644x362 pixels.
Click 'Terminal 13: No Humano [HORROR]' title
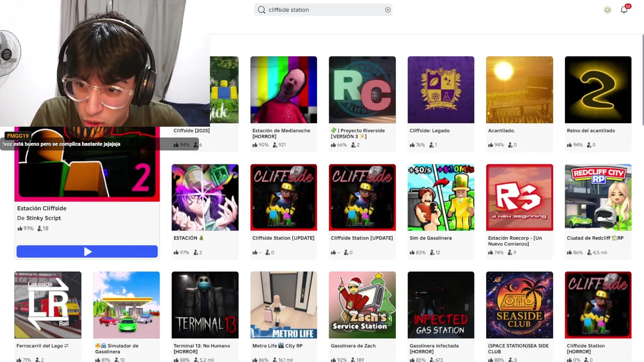point(202,348)
